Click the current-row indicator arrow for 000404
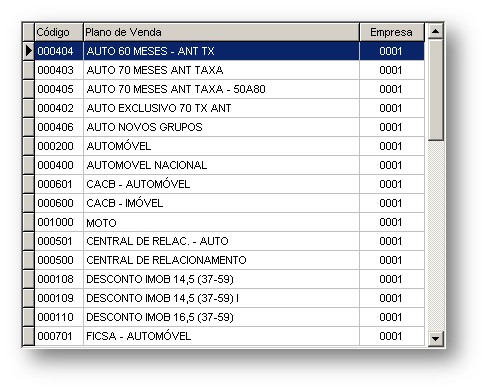The width and height of the screenshot is (488, 391). coord(29,51)
